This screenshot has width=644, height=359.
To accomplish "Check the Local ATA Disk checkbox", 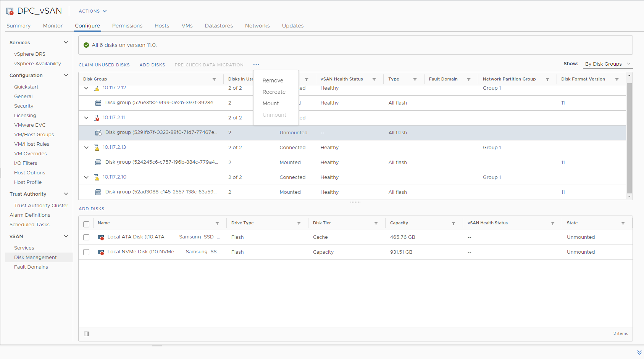I will click(x=86, y=237).
